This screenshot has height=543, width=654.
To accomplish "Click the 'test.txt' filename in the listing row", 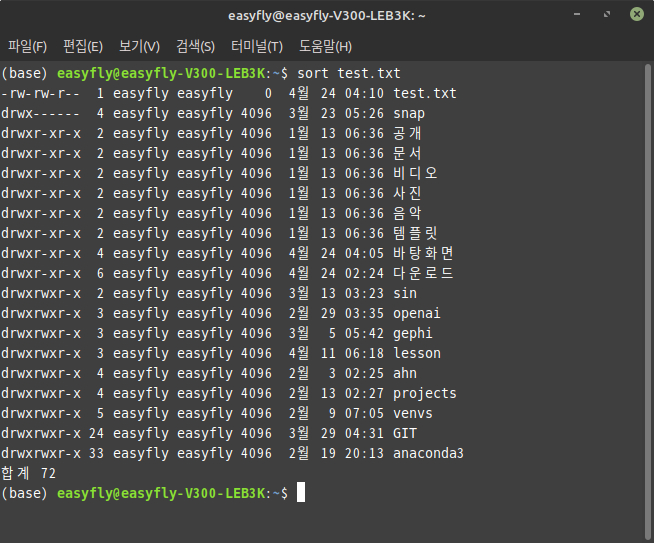I will point(425,93).
